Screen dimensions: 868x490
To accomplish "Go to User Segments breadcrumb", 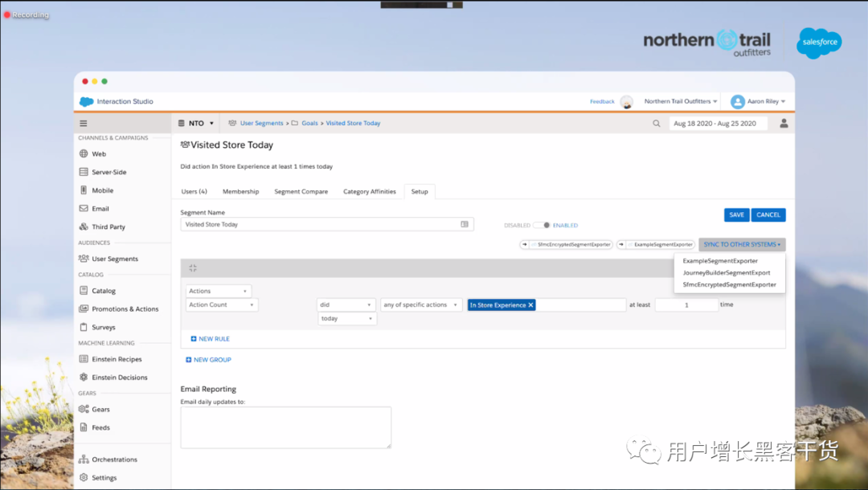I will [x=261, y=124].
